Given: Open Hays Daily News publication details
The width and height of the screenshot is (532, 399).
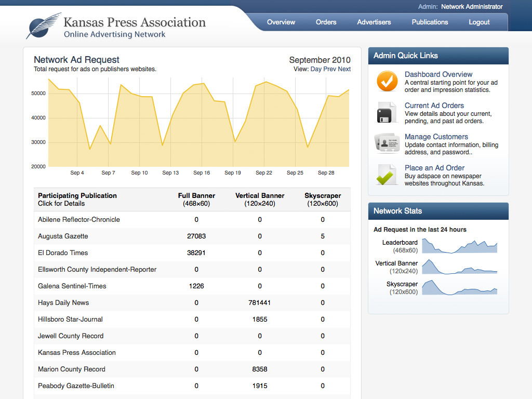Looking at the screenshot, I should tap(63, 303).
